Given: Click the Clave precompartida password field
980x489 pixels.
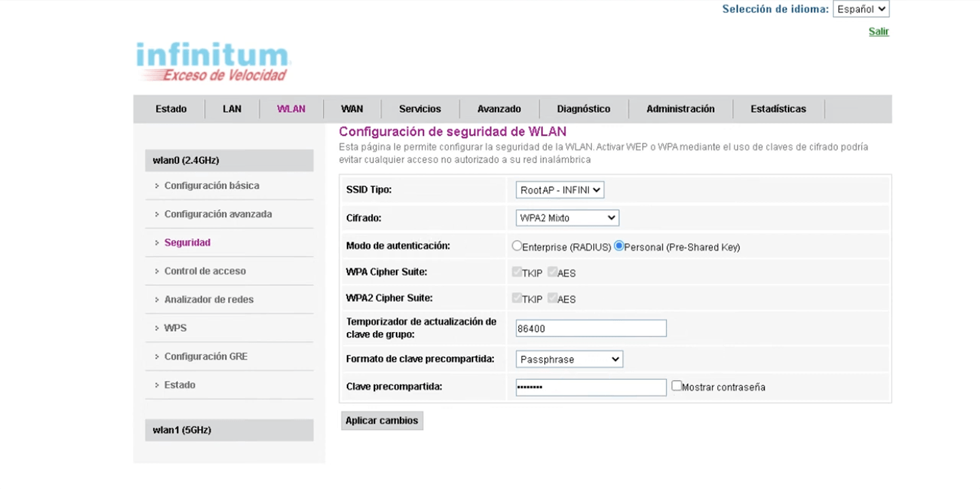Looking at the screenshot, I should (591, 387).
